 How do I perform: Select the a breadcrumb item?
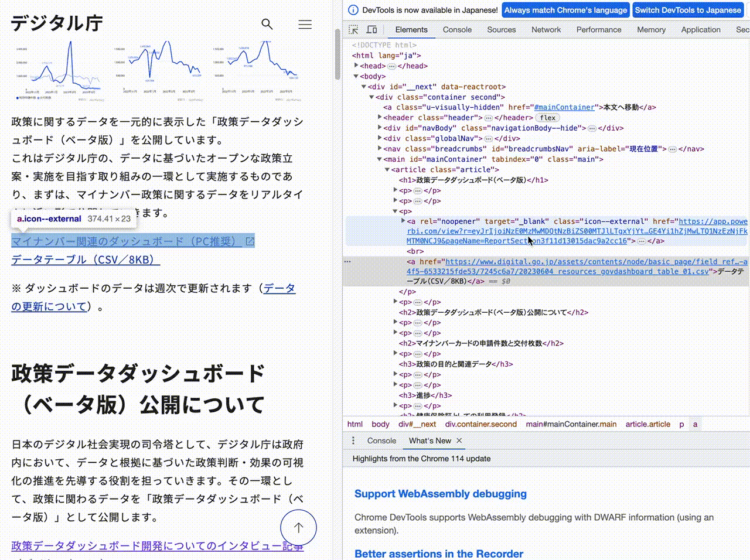point(696,424)
